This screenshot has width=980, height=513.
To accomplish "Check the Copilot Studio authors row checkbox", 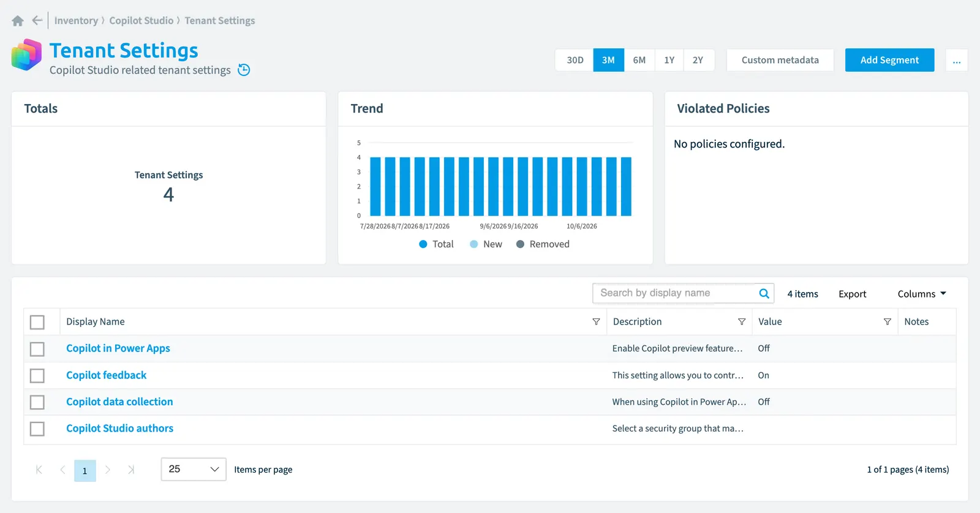I will click(37, 429).
